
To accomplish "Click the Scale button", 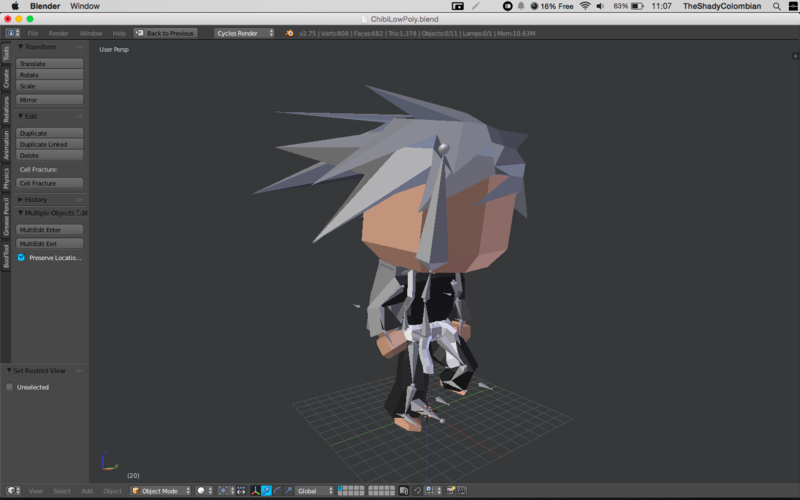I will [49, 86].
